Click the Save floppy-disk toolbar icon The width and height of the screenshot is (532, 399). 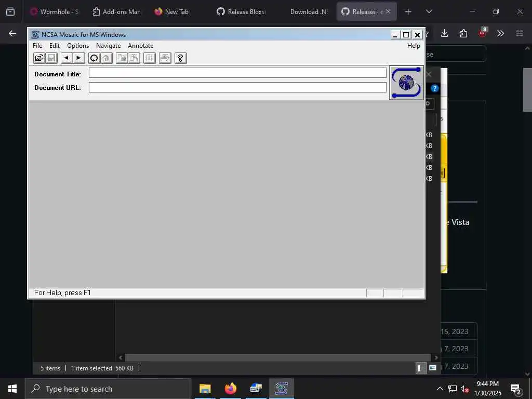[x=51, y=58]
